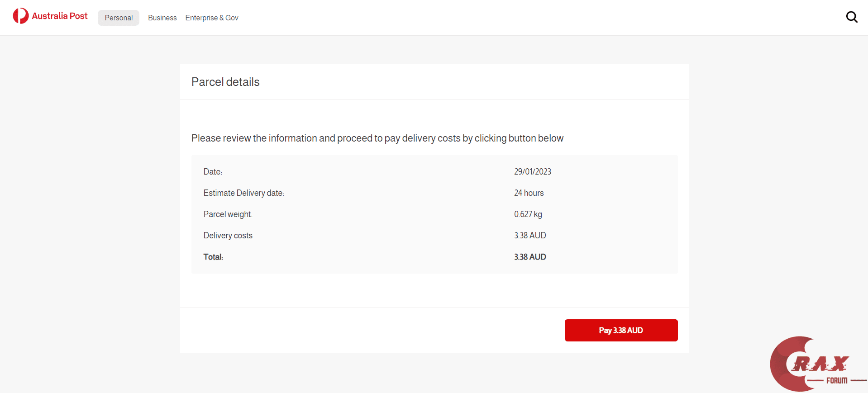This screenshot has height=393, width=868.
Task: Click the Estimate Delivery date label
Action: 243,193
